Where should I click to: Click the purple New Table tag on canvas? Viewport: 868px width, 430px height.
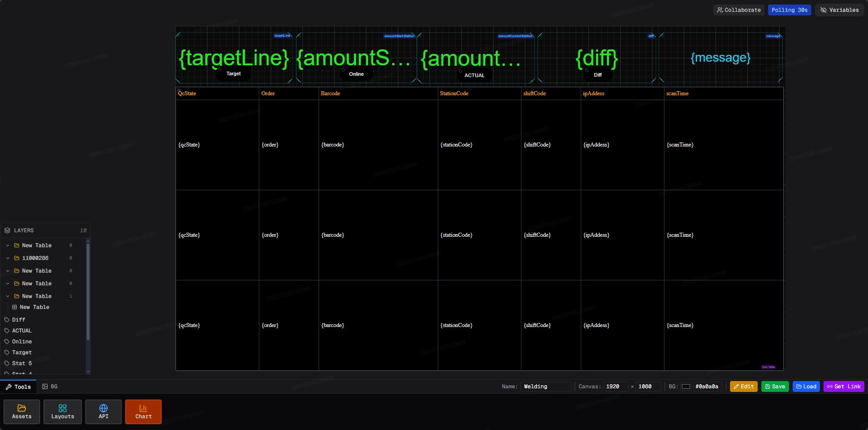(769, 367)
